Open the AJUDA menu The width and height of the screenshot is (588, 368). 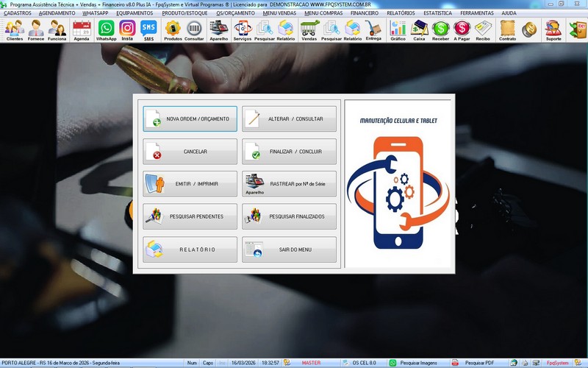[509, 13]
